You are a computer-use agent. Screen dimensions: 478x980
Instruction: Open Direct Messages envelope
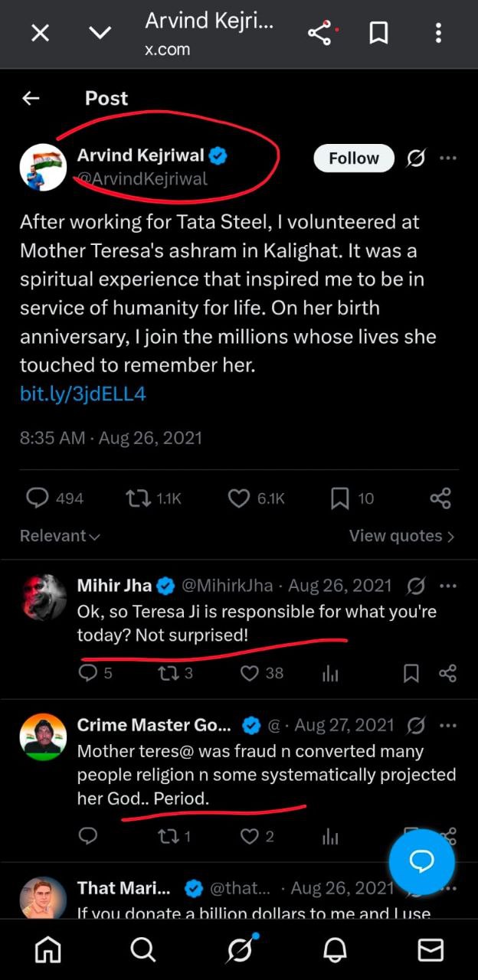(430, 950)
